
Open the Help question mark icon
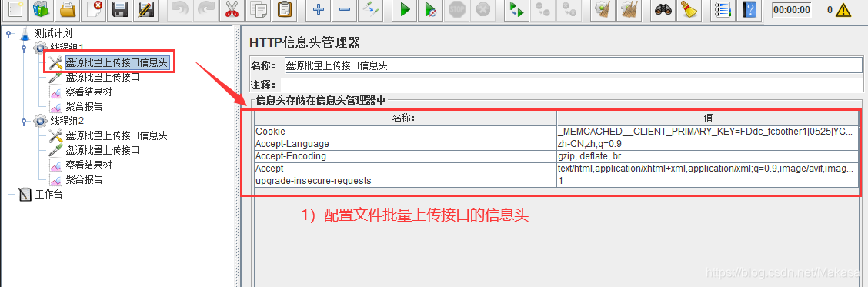coord(749,9)
